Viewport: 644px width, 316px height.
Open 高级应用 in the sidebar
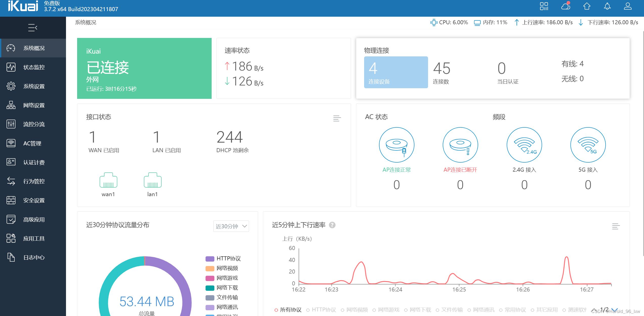coord(33,219)
